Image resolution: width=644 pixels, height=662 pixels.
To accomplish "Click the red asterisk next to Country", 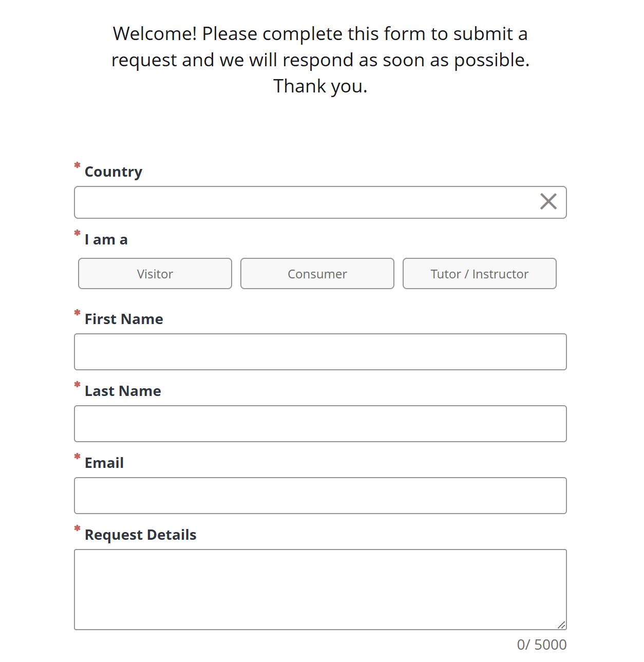I will tap(77, 165).
